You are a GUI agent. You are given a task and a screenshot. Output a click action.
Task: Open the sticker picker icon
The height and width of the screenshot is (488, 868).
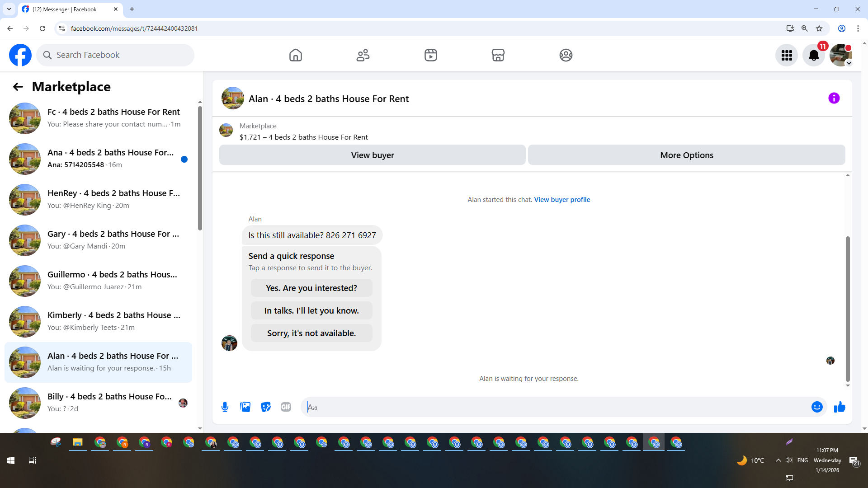(x=266, y=407)
